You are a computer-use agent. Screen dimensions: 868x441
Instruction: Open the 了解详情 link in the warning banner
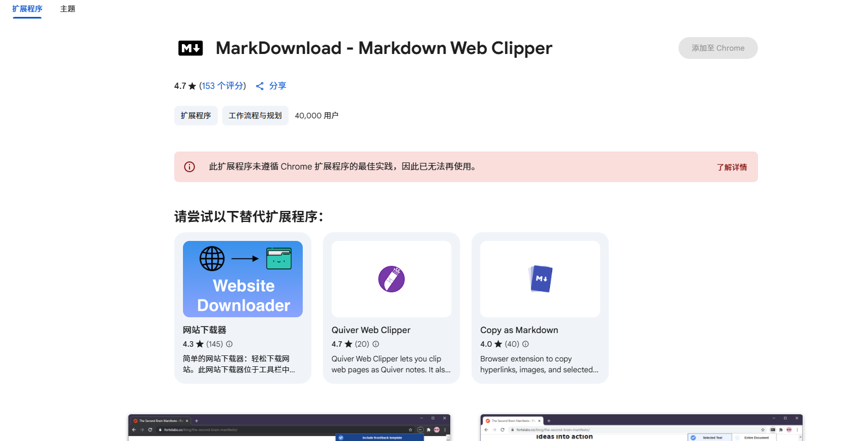(x=732, y=167)
